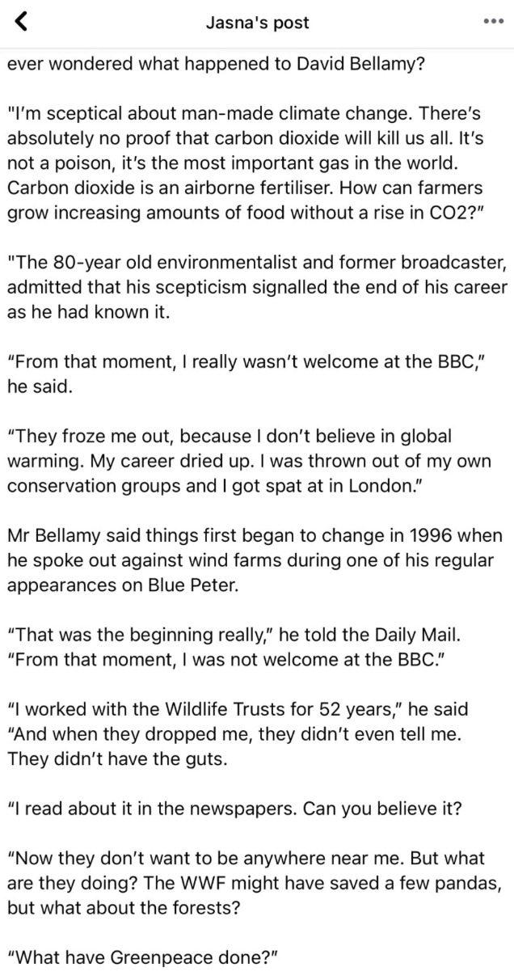
Task: Tap the "80-year old environmentalist" paragraph
Action: (x=255, y=286)
